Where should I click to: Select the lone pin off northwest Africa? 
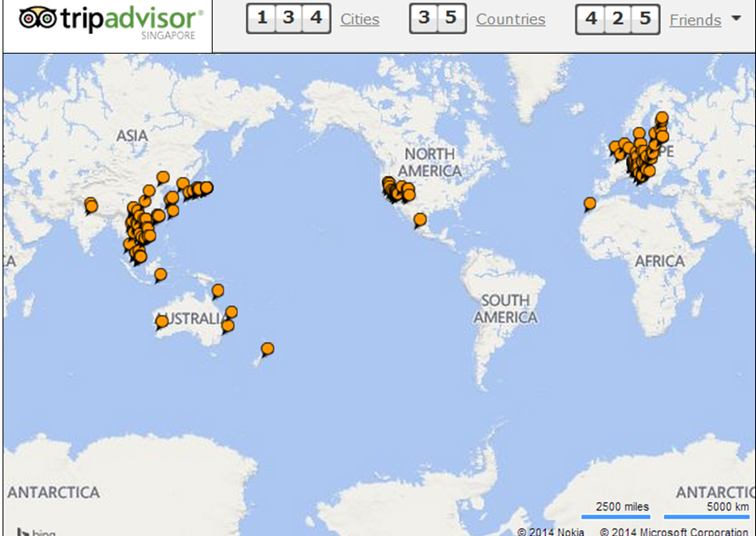click(589, 203)
